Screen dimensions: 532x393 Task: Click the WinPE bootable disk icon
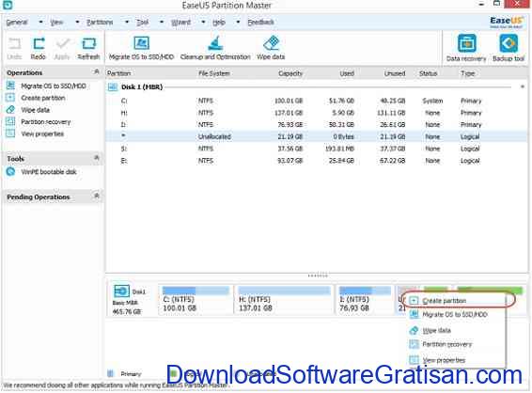tap(11, 172)
